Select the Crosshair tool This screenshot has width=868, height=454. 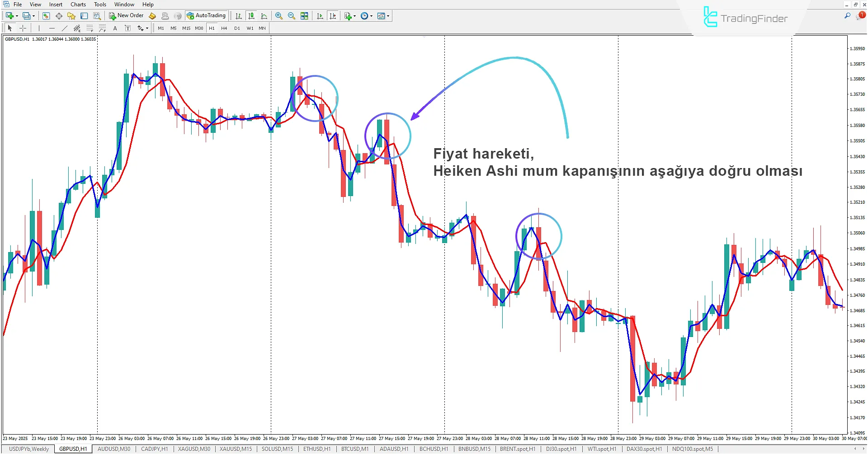pyautogui.click(x=23, y=28)
